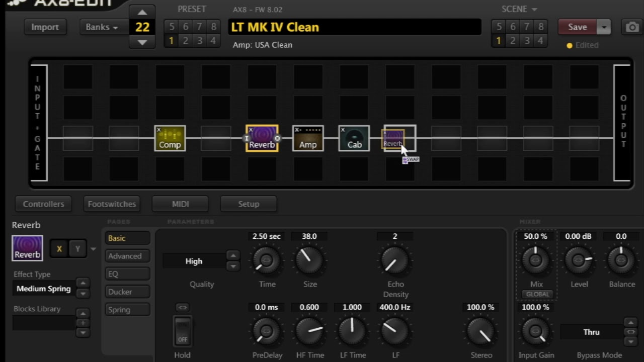Step Blocks Library up
This screenshot has width=644, height=362.
(83, 313)
